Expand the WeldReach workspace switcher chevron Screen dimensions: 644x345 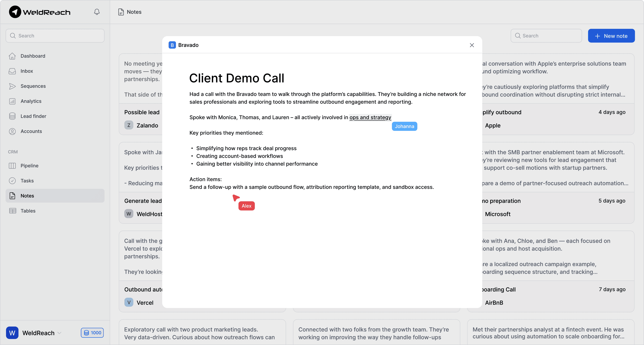pyautogui.click(x=59, y=333)
